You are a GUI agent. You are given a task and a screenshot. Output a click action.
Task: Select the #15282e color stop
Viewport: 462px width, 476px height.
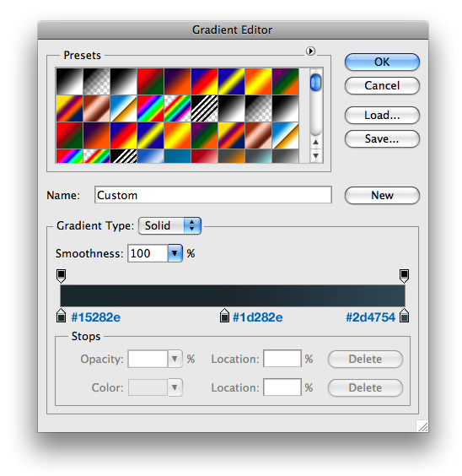pos(61,316)
